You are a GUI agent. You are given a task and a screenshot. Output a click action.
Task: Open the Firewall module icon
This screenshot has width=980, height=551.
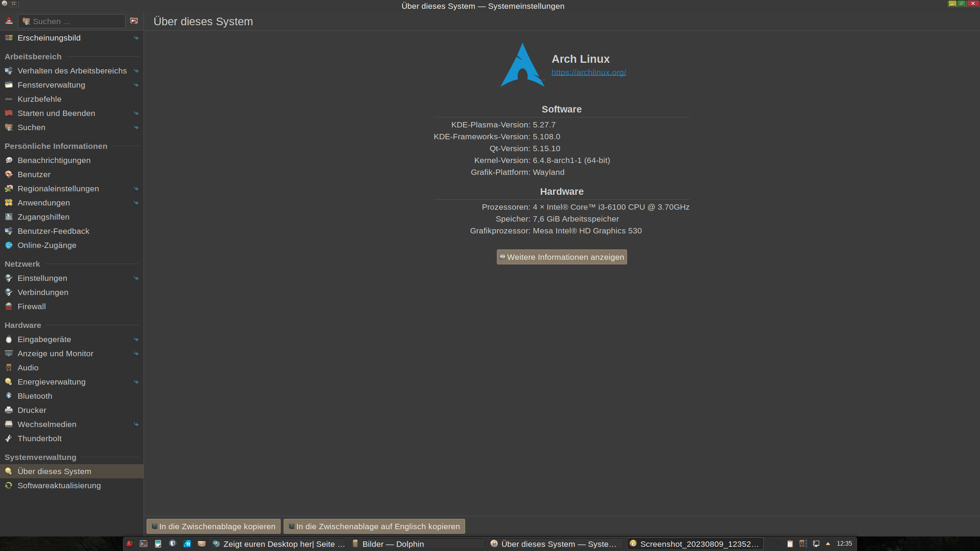9,306
